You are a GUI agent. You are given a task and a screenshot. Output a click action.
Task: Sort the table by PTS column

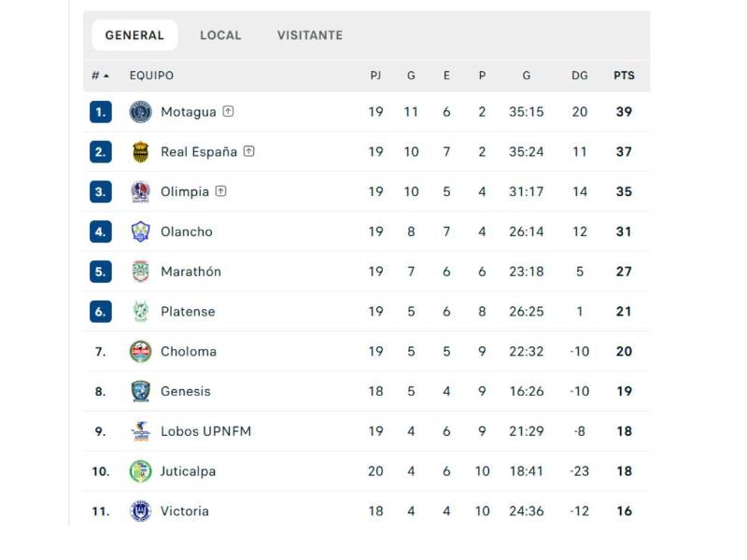click(624, 76)
